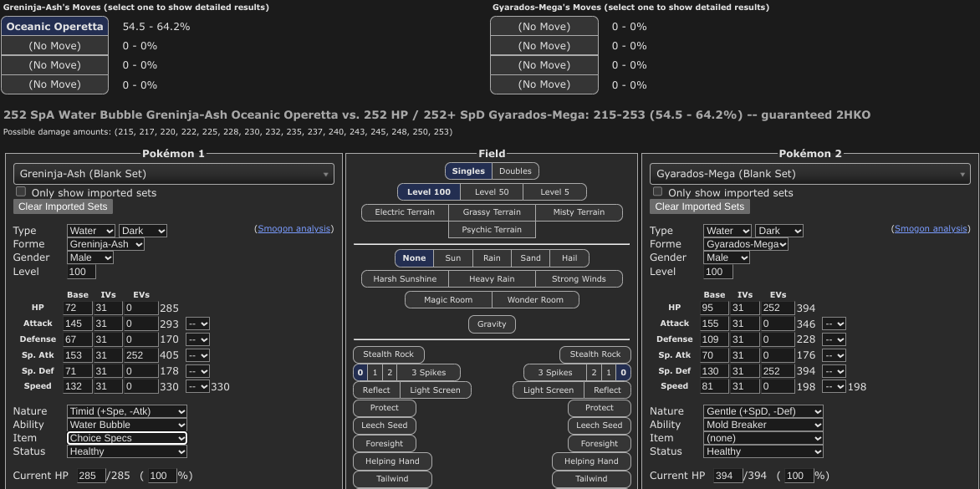Select the Level 50 option
Viewport: 980px width, 489px height.
click(x=492, y=191)
